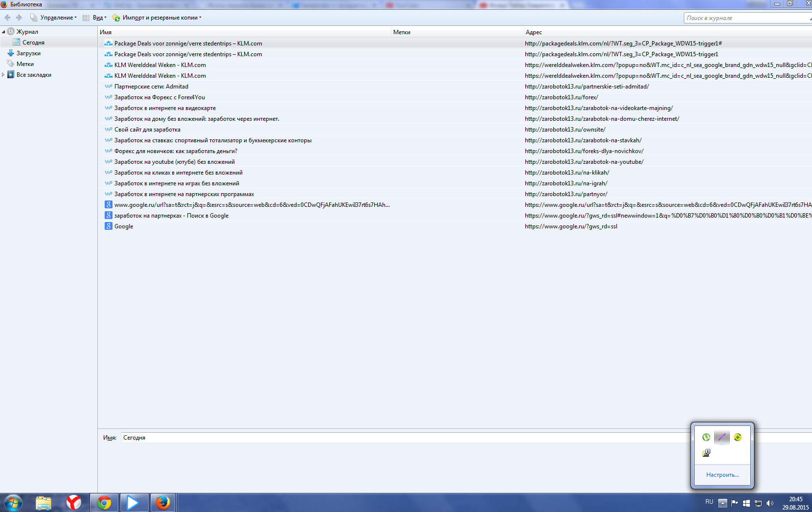This screenshot has width=812, height=512.
Task: Select заработок на партнерках - Поиск в Google entry
Action: pos(171,216)
